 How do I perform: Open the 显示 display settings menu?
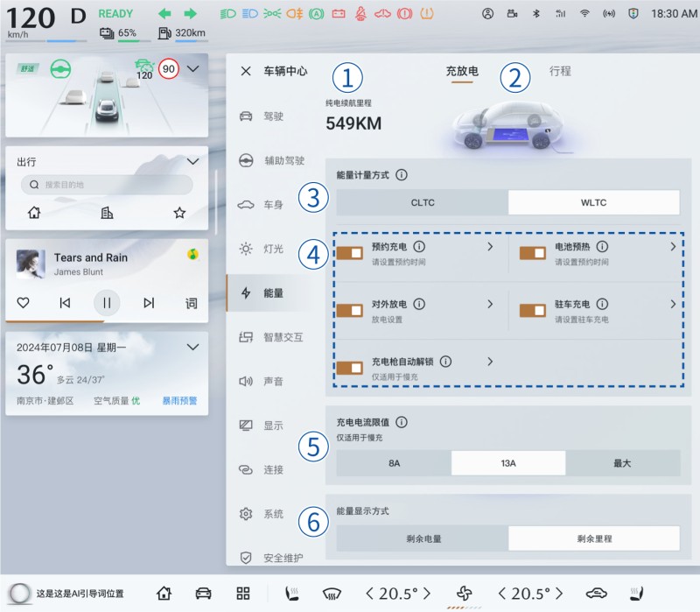[x=261, y=426]
